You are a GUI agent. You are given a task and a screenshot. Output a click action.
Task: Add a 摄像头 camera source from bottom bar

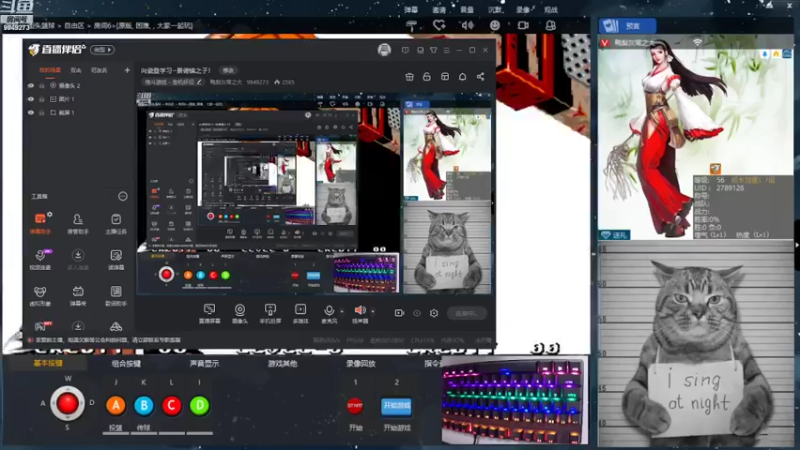(x=239, y=313)
